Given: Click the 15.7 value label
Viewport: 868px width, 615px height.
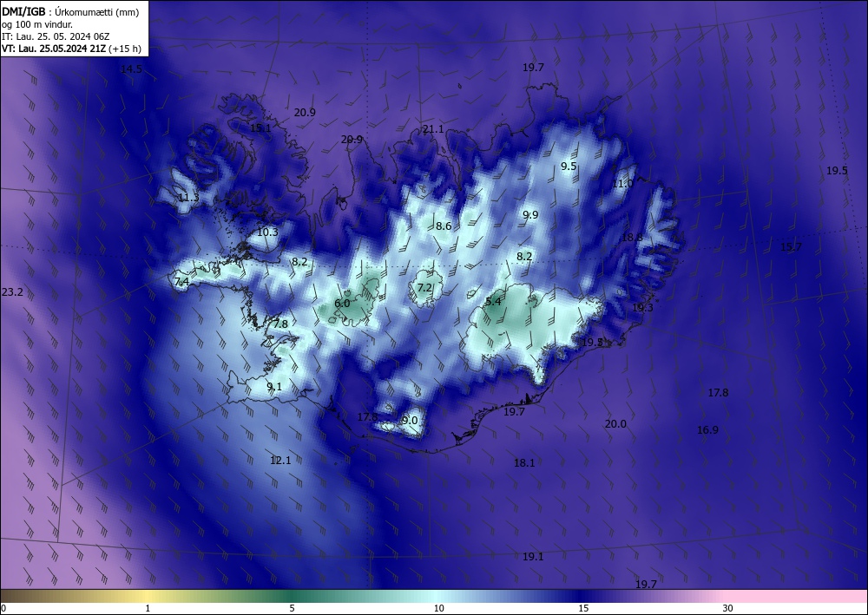Looking at the screenshot, I should point(791,246).
